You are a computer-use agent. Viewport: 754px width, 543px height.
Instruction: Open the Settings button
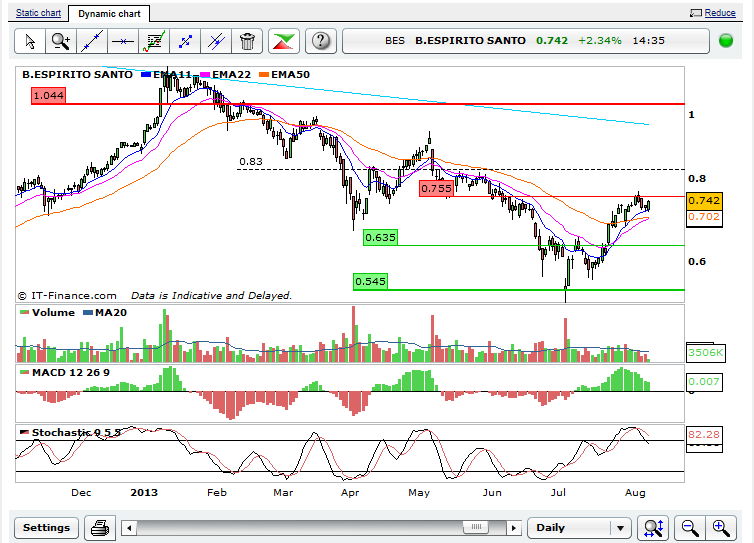[46, 528]
